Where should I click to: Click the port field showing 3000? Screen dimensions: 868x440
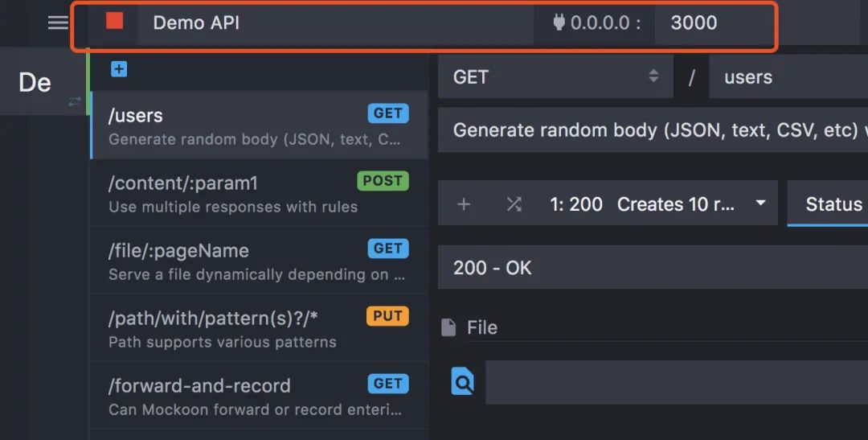pos(714,23)
